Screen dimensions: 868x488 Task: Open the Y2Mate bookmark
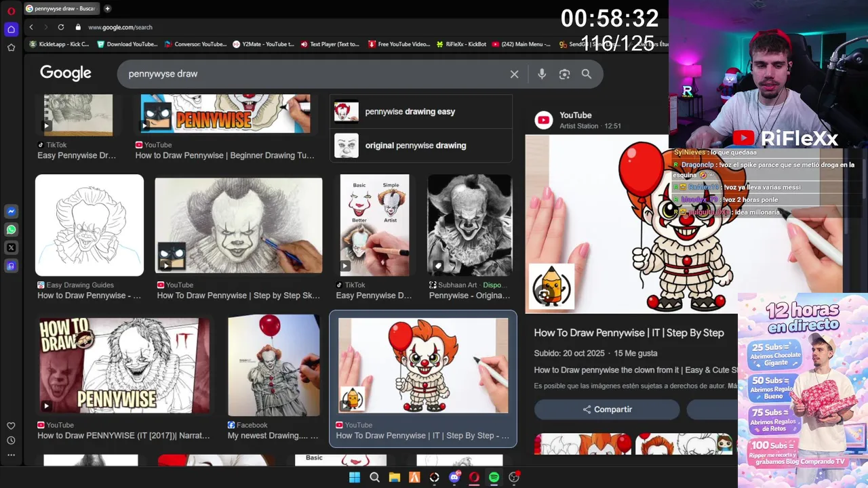(x=263, y=44)
